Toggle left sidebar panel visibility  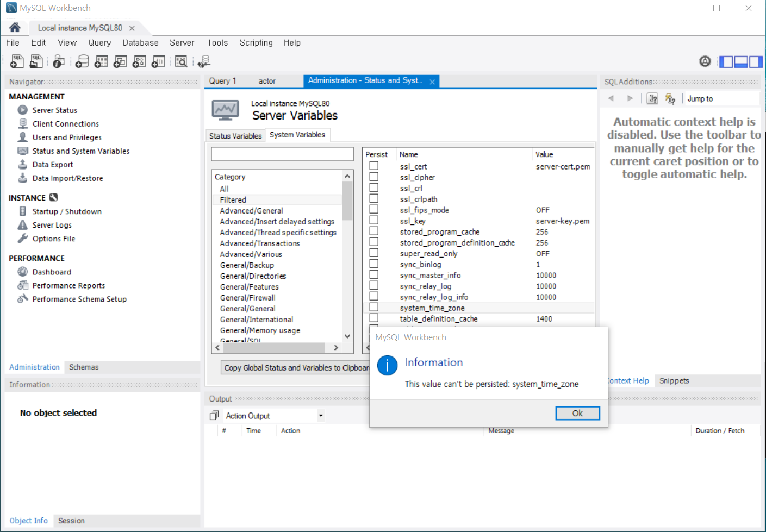point(726,61)
